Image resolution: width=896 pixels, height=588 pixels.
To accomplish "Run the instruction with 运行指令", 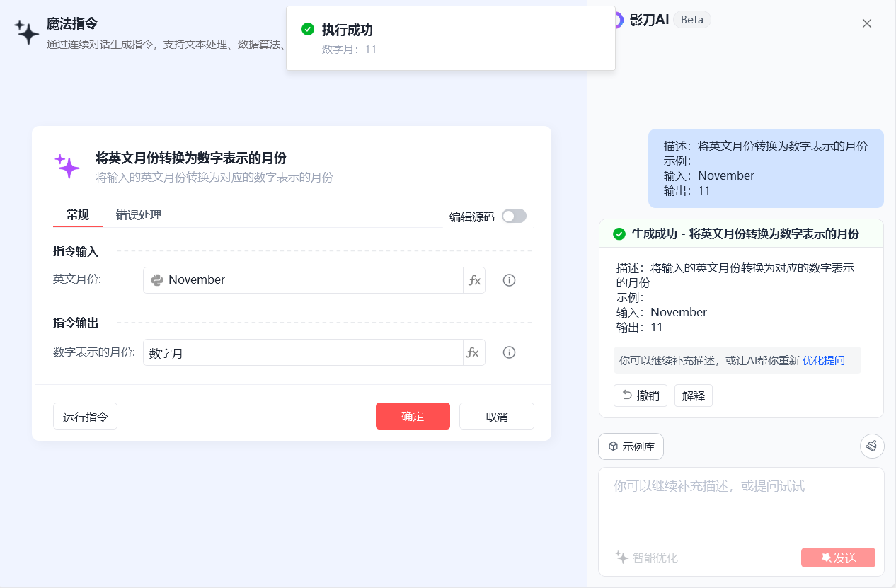I will [85, 416].
